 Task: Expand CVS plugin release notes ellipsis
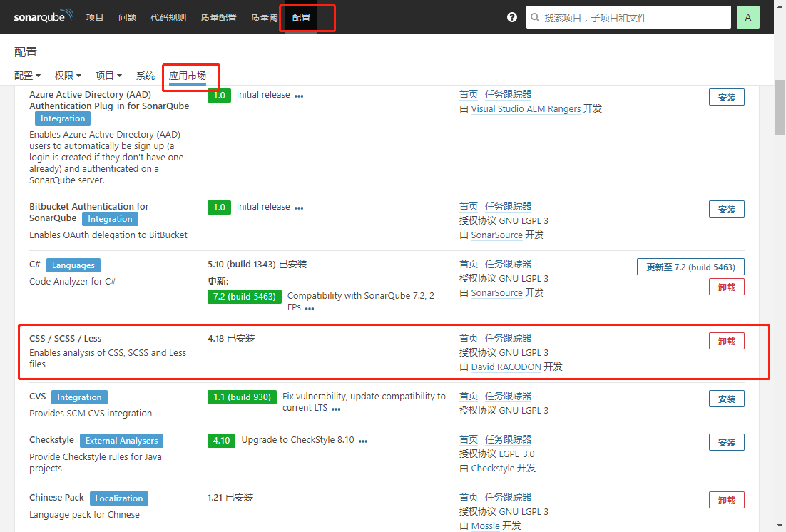click(x=336, y=409)
